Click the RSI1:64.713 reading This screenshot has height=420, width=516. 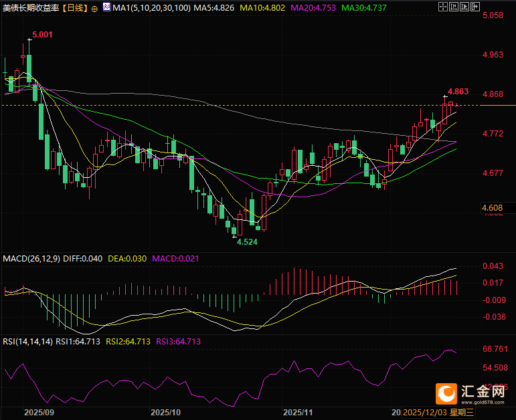78,341
